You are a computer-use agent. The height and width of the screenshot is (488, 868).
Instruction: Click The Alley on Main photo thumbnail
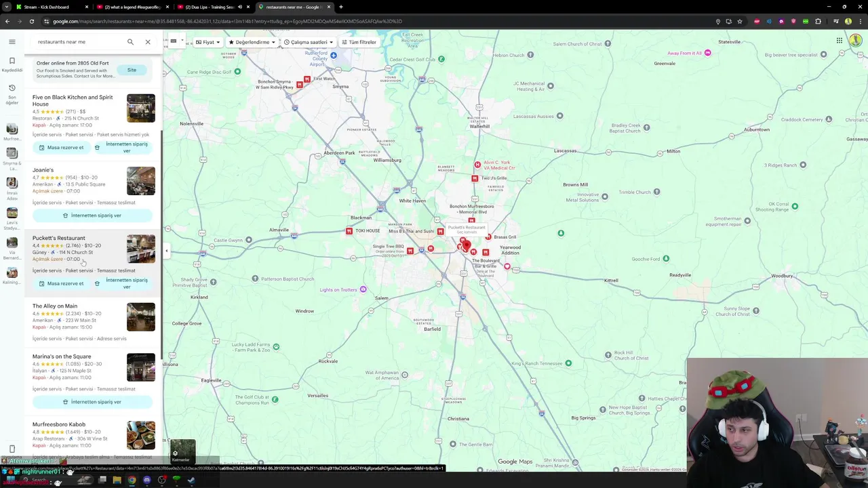point(141,317)
